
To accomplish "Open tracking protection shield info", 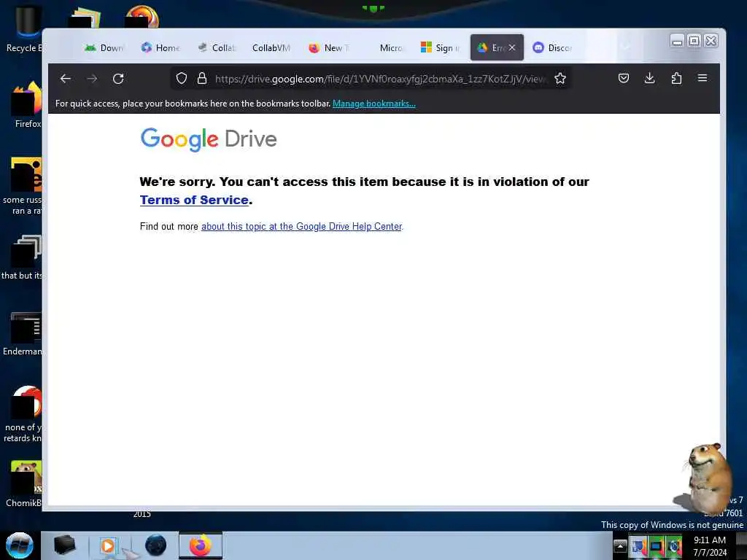I will click(182, 79).
